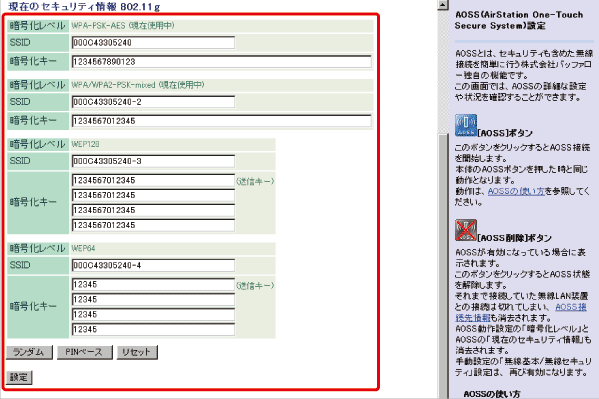This screenshot has width=599, height=399.
Task: Click the WEP128 third encryption key field
Action: tap(153, 210)
